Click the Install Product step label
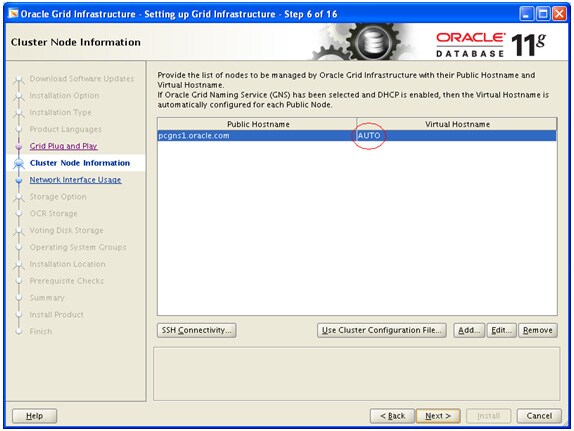 [x=56, y=315]
